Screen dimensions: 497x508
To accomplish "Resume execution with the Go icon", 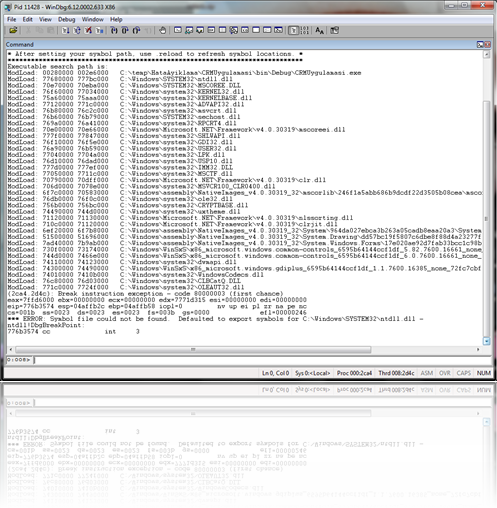I will pos(66,30).
